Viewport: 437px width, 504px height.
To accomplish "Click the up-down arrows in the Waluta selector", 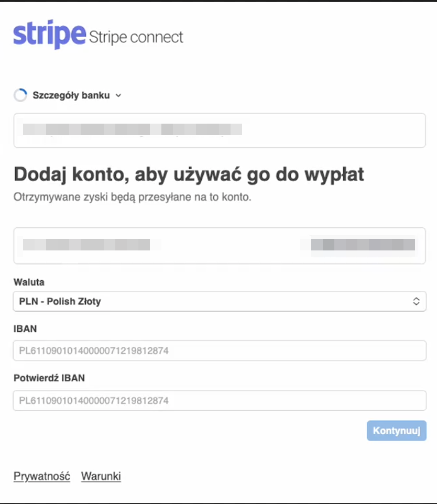I will click(416, 301).
